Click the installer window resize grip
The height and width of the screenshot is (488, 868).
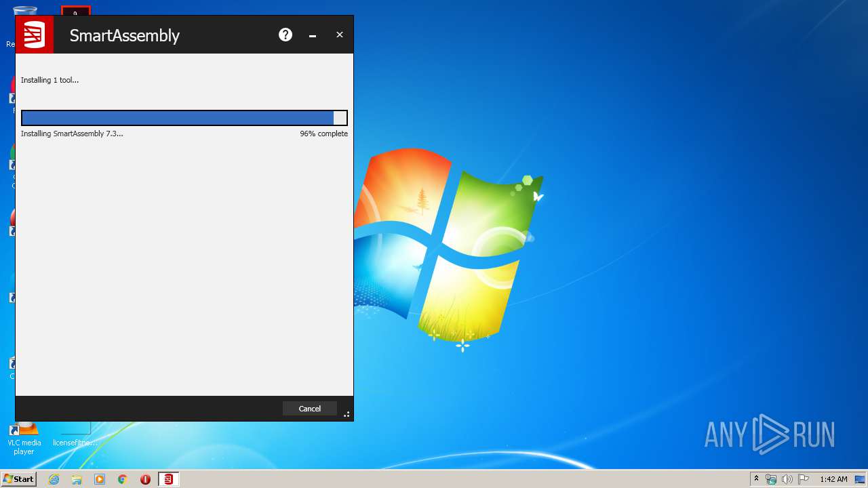click(347, 414)
